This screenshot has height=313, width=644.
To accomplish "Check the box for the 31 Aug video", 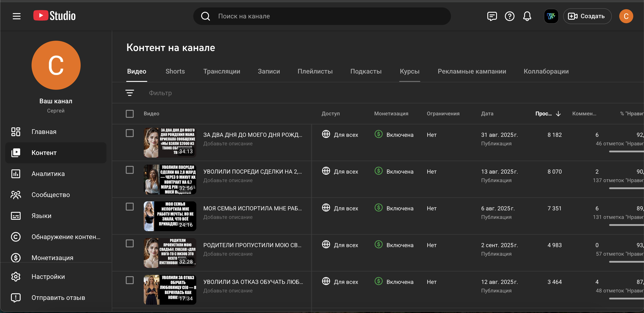I will [x=130, y=133].
